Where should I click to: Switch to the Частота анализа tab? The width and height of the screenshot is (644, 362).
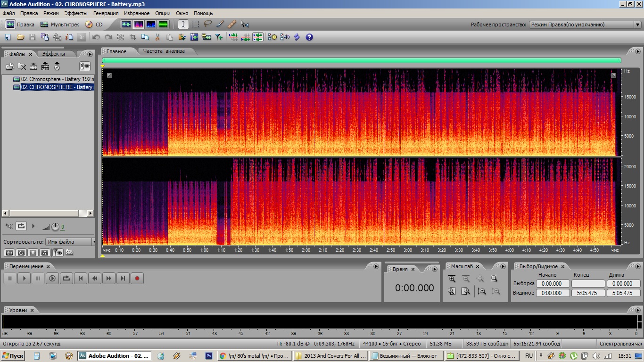pos(164,51)
